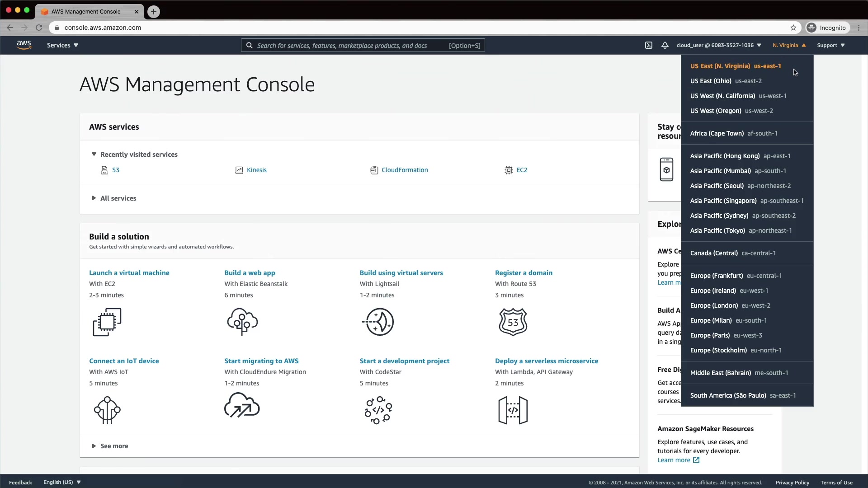Click the Elastic Beanstalk cloud tree icon
Viewport: 868px width, 488px height.
click(242, 322)
